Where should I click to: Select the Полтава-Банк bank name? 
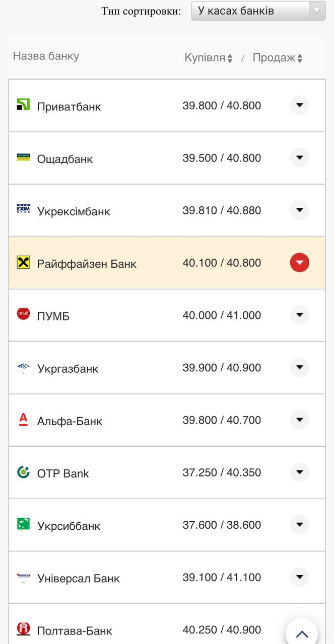click(75, 630)
